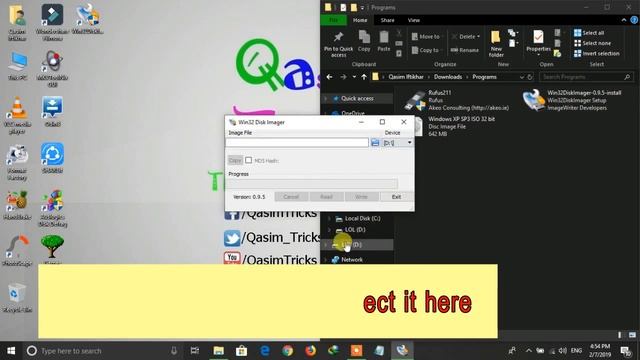Screen dimensions: 640x360
Task: Open Explorer Help question mark icon
Action: pyautogui.click(x=634, y=20)
